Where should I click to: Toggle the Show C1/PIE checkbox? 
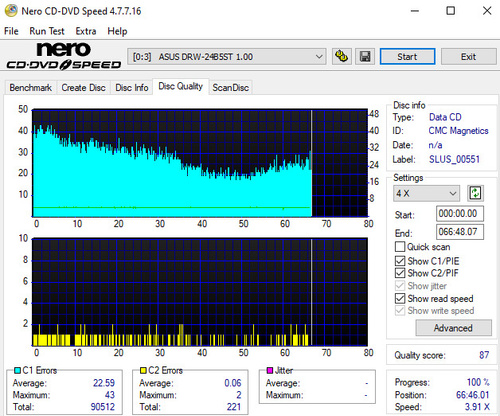click(400, 261)
